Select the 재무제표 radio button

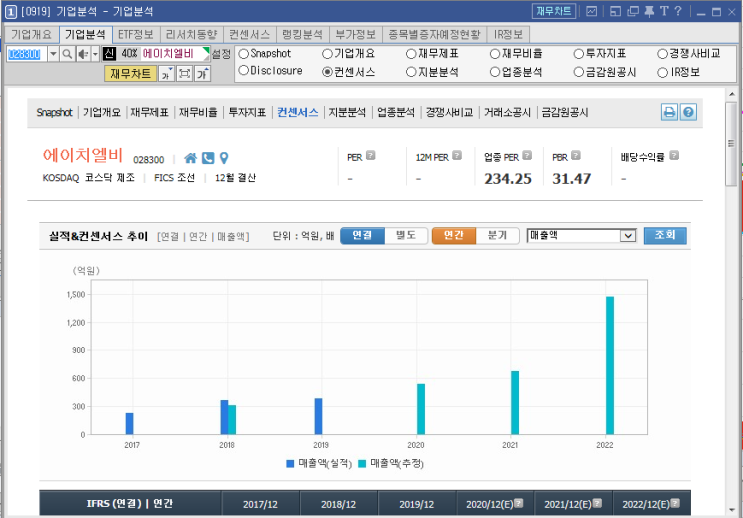pyautogui.click(x=411, y=54)
